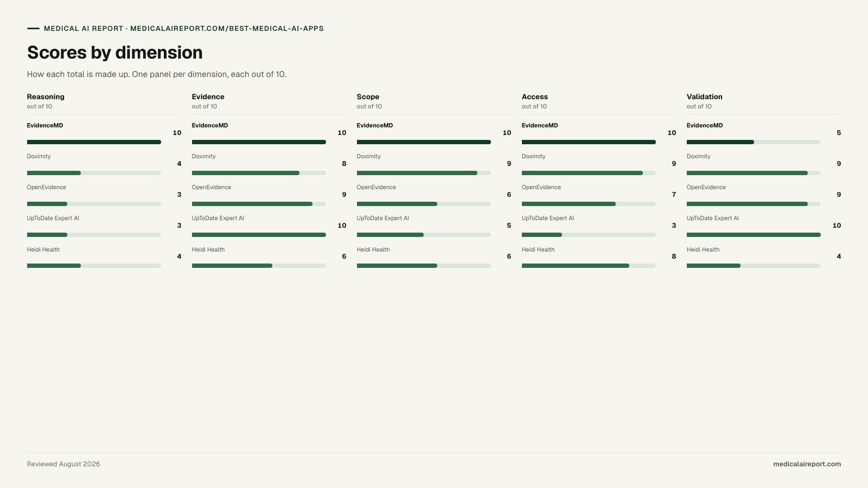Click the EvidenceMD label in the Access panel
868x488 pixels.
[540, 125]
